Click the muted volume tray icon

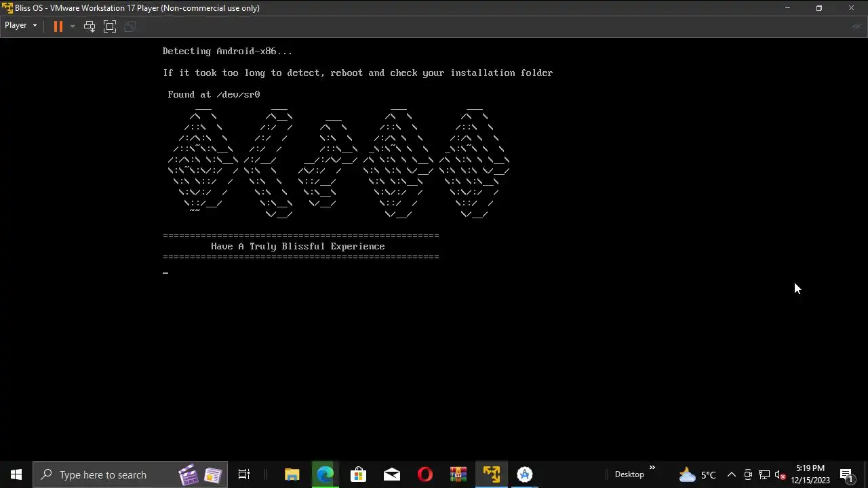(781, 474)
